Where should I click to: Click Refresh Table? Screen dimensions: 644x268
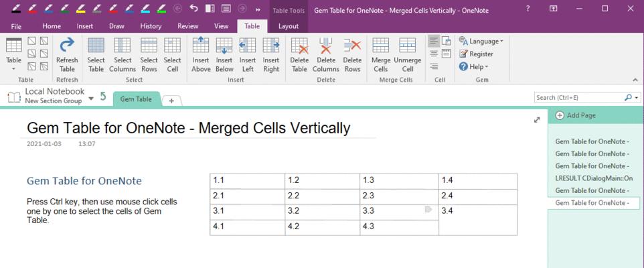tap(67, 54)
